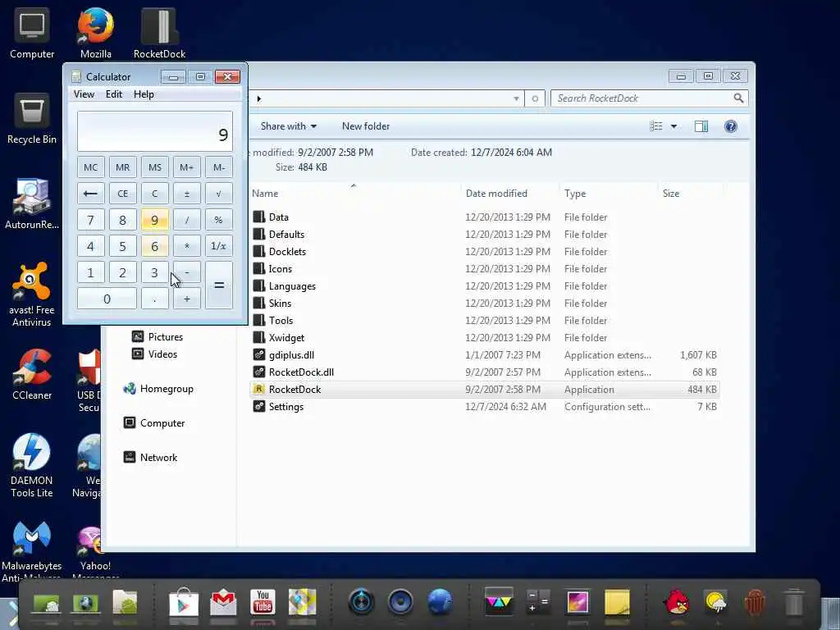
Task: Click the calculator percent button
Action: tap(219, 220)
